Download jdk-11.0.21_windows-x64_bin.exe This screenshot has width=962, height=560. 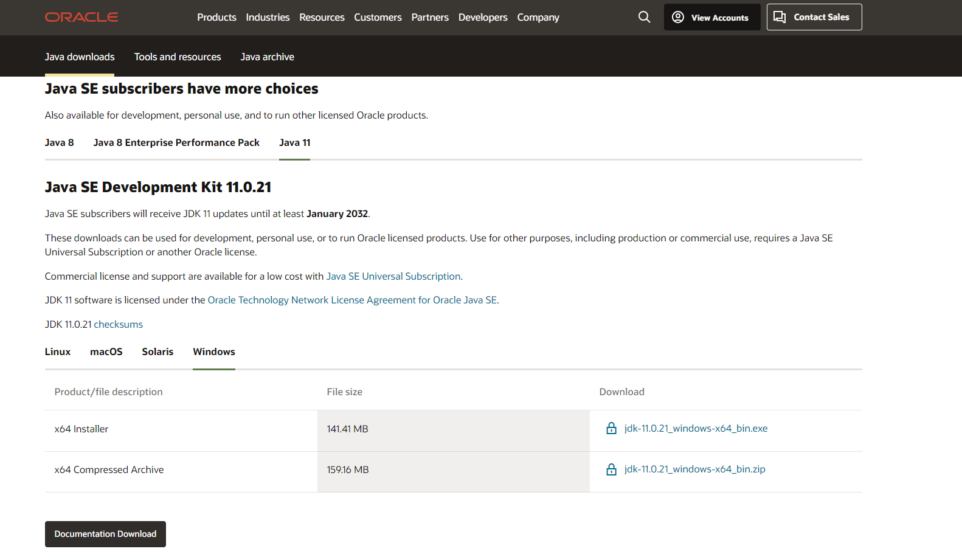pyautogui.click(x=696, y=429)
